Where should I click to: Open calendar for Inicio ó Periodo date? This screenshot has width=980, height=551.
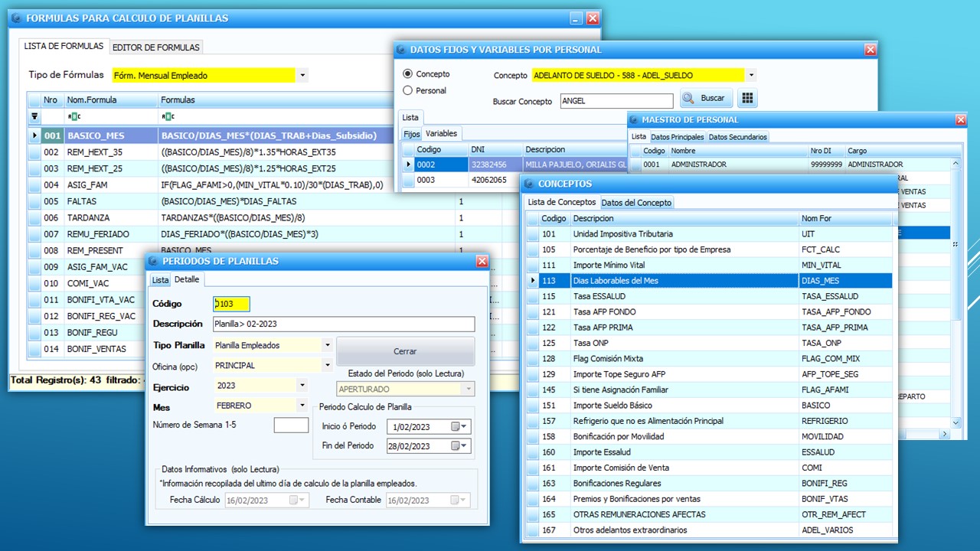pos(460,426)
